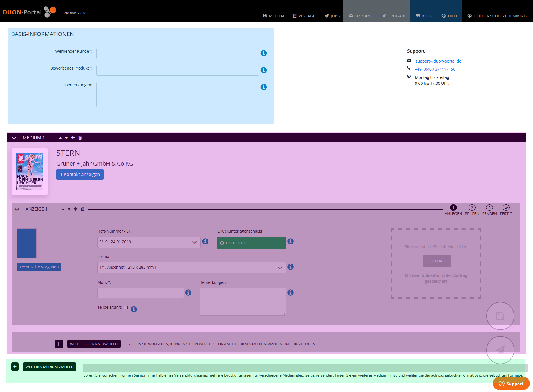
Task: Go to Fertig checkmark step
Action: (506, 210)
